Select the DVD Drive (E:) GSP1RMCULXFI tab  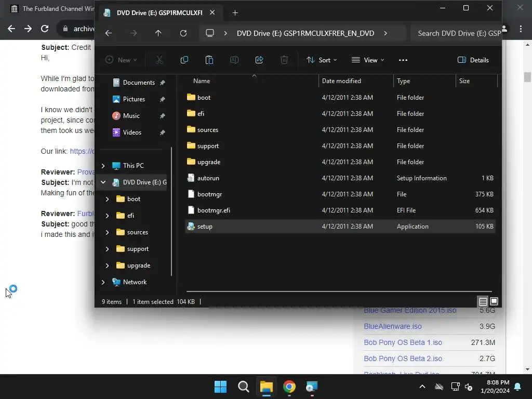(x=159, y=13)
